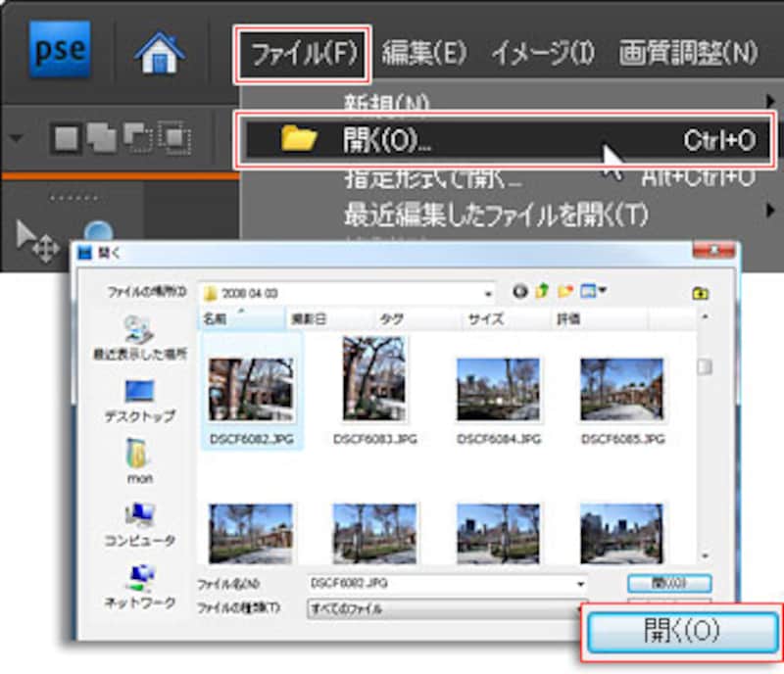Expand the folder location dropdown 2008 04 03

pos(488,293)
